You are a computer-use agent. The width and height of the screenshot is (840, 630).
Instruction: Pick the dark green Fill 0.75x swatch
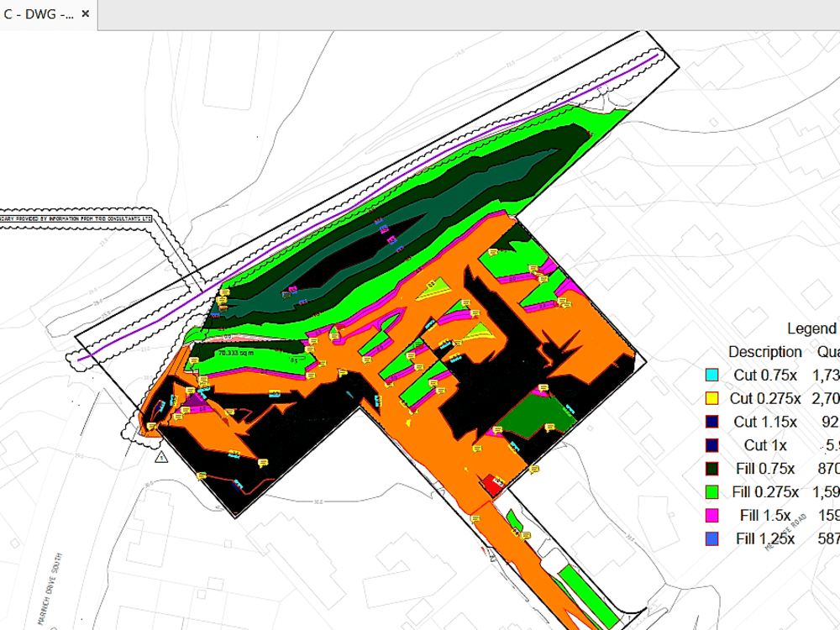[712, 469]
